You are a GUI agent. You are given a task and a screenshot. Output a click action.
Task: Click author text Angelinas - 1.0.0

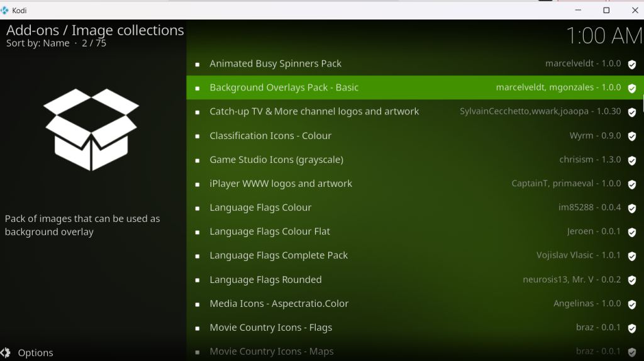tap(587, 303)
